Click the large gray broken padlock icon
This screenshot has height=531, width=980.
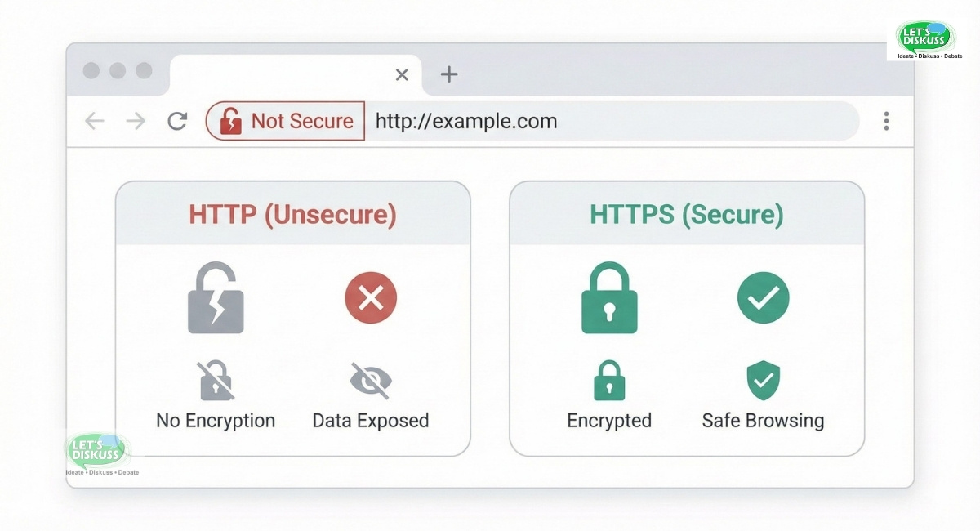[x=216, y=298]
